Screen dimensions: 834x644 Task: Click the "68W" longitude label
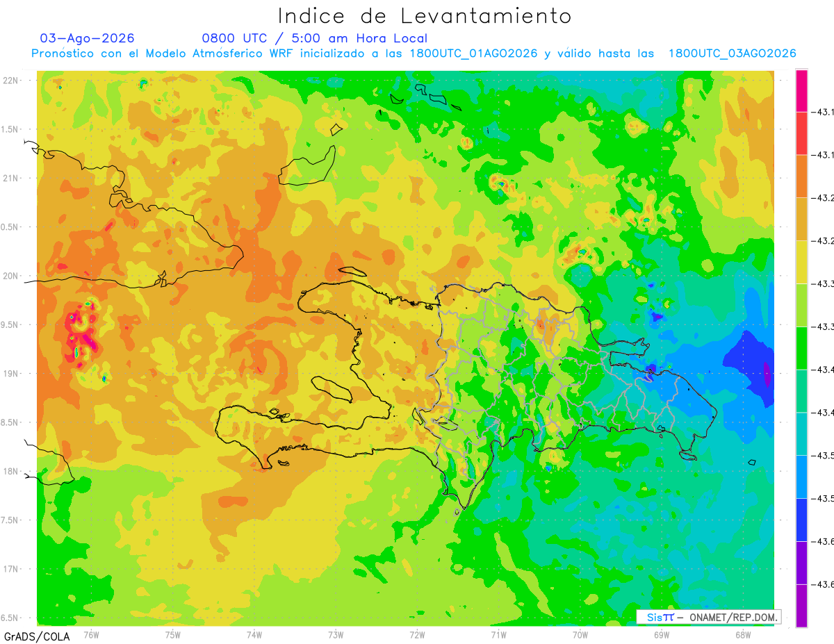point(743,635)
